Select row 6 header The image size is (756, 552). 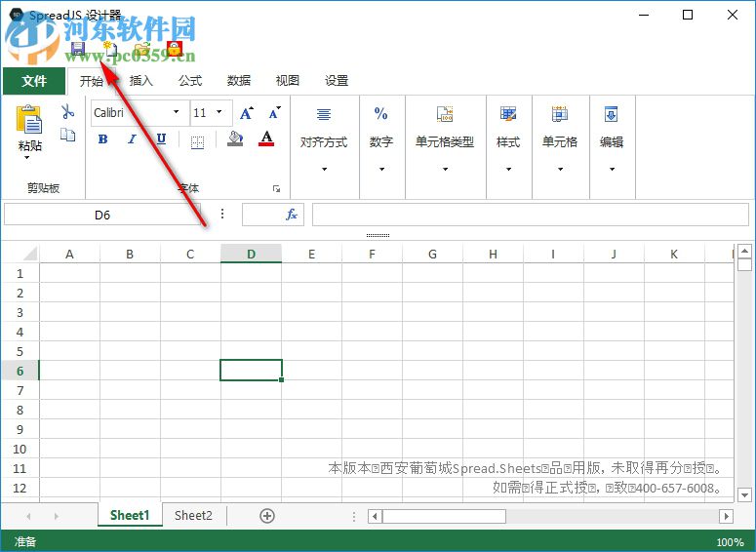(20, 371)
